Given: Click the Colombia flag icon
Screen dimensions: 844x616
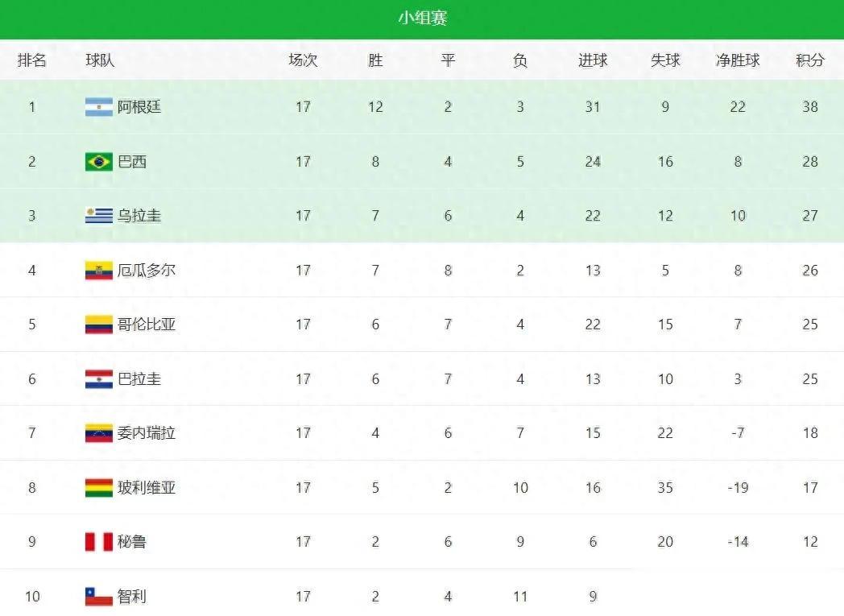Looking at the screenshot, I should click(x=99, y=325).
